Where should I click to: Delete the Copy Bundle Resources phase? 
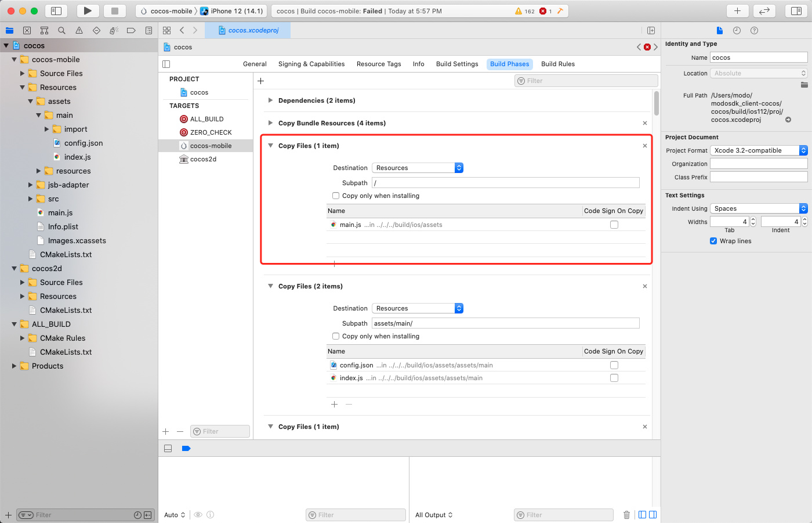(x=645, y=123)
